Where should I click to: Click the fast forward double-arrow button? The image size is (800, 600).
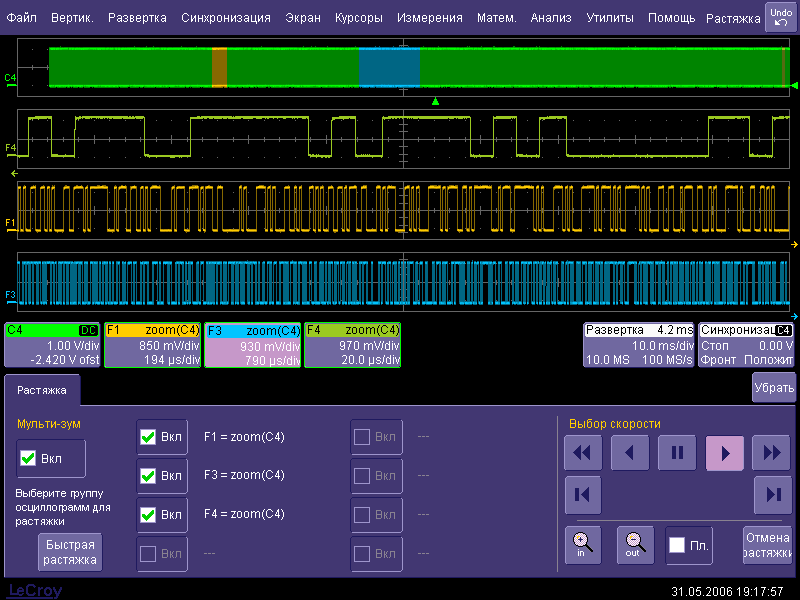tap(772, 453)
